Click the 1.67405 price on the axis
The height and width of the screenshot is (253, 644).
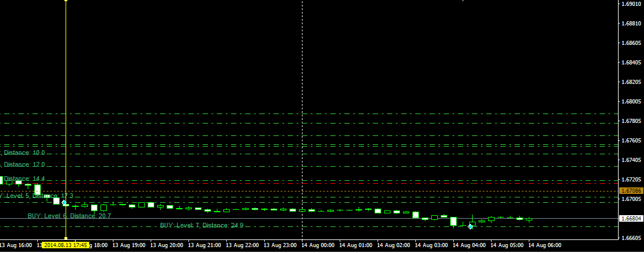(x=632, y=160)
